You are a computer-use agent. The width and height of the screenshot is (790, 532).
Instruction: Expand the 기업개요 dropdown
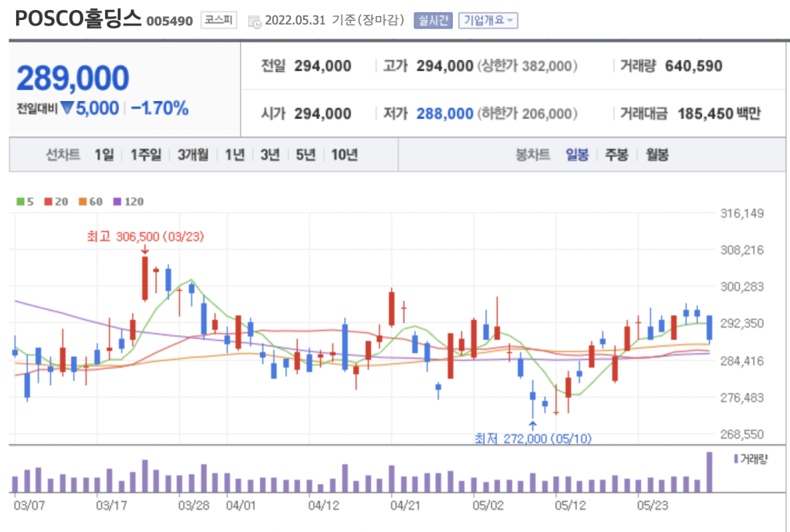pyautogui.click(x=488, y=21)
